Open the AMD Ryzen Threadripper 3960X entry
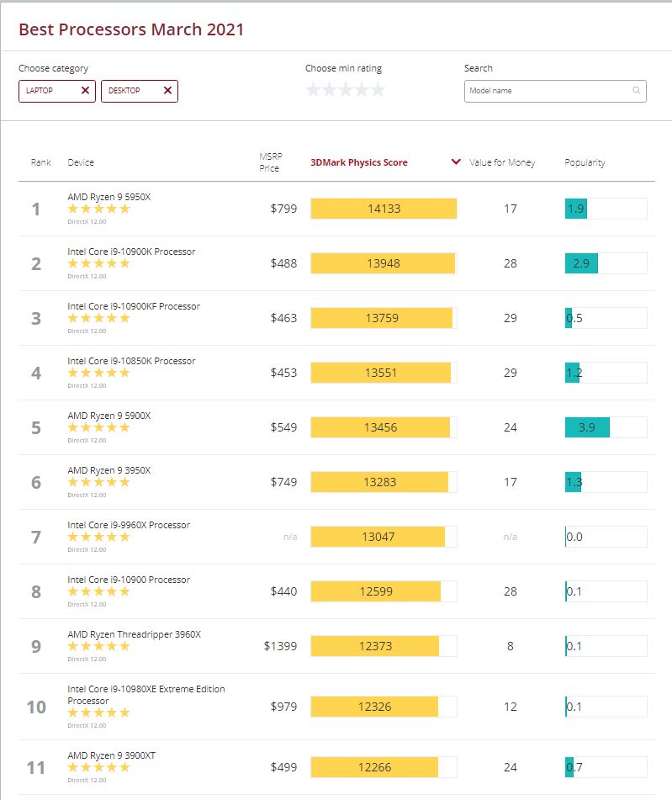This screenshot has width=672, height=800. [135, 634]
